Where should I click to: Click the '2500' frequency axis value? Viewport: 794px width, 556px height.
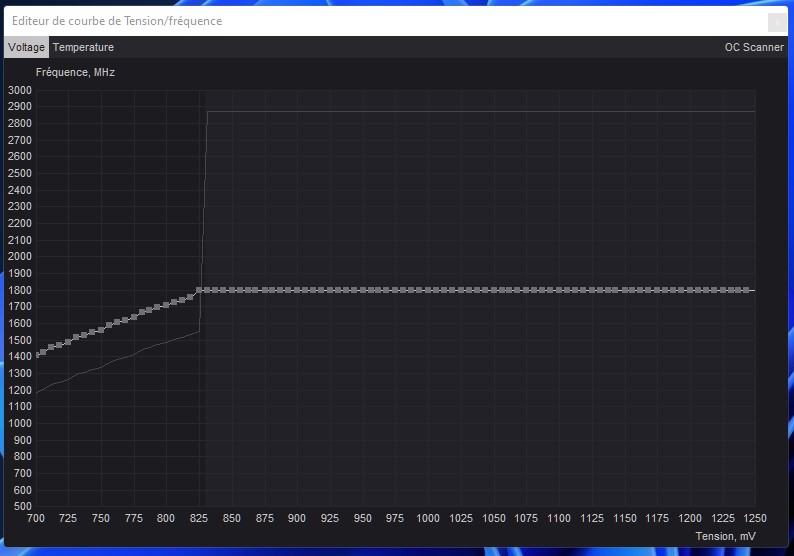point(20,173)
